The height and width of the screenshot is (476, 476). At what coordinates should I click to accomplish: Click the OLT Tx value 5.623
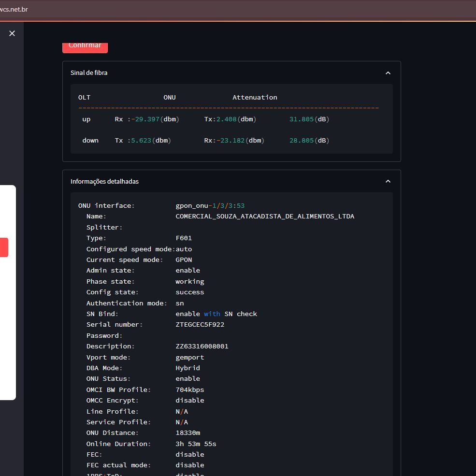tap(141, 140)
